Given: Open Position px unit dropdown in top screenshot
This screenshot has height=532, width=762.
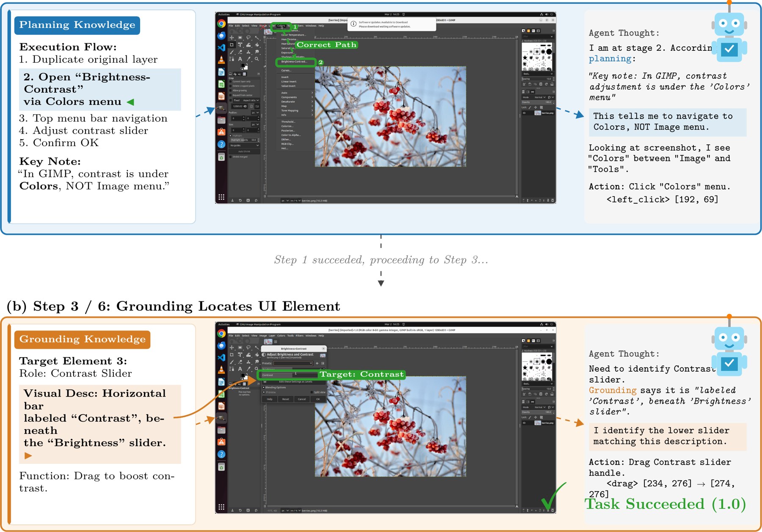Looking at the screenshot, I should [x=255, y=113].
